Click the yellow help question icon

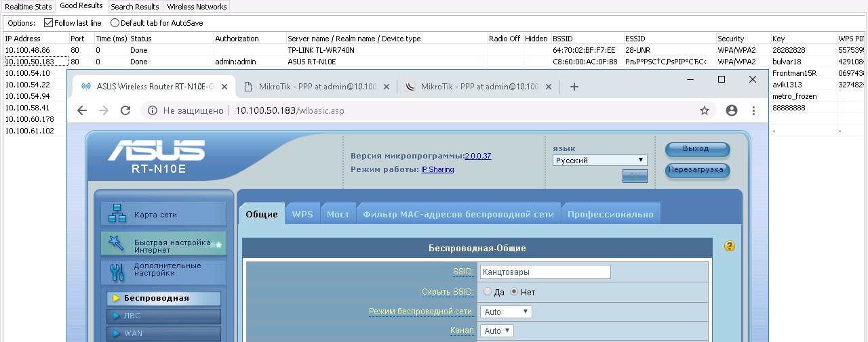pos(730,247)
